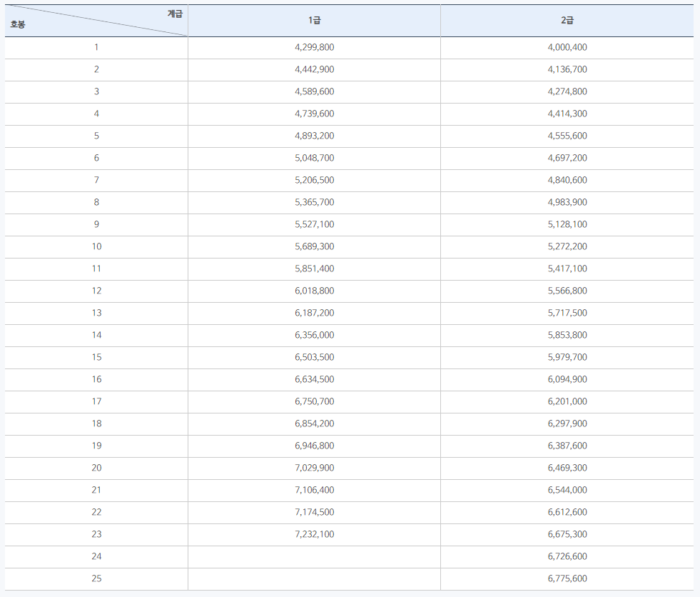
Task: Select cell 4,136,700
Action: click(x=567, y=70)
